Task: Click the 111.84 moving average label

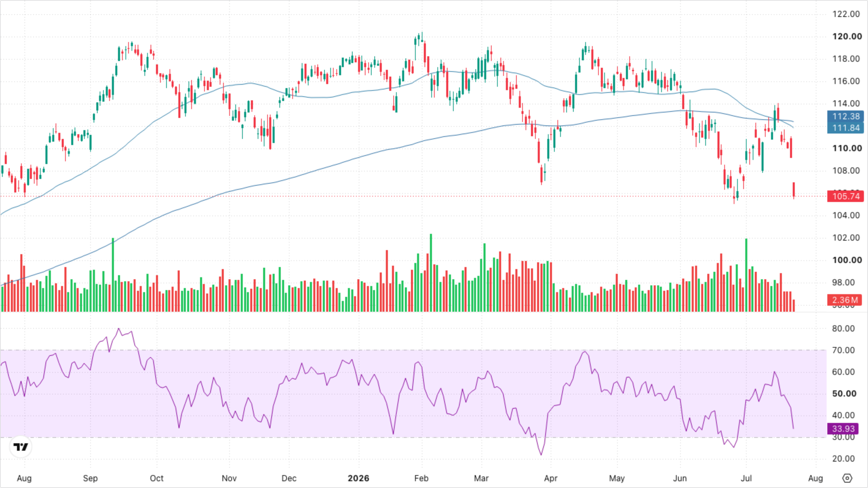Action: point(845,128)
